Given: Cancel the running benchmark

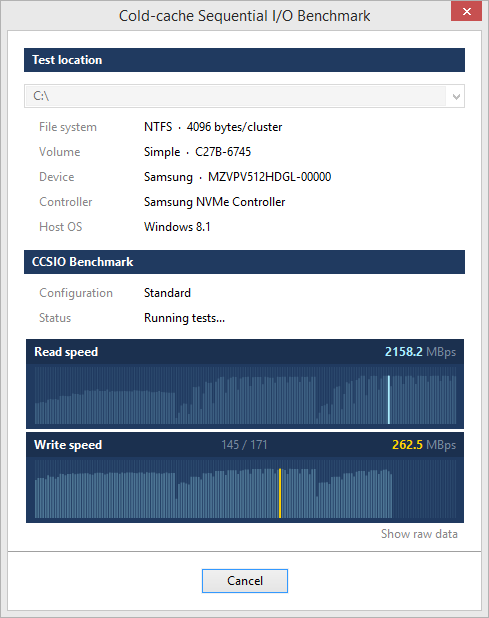Looking at the screenshot, I should click(x=245, y=581).
